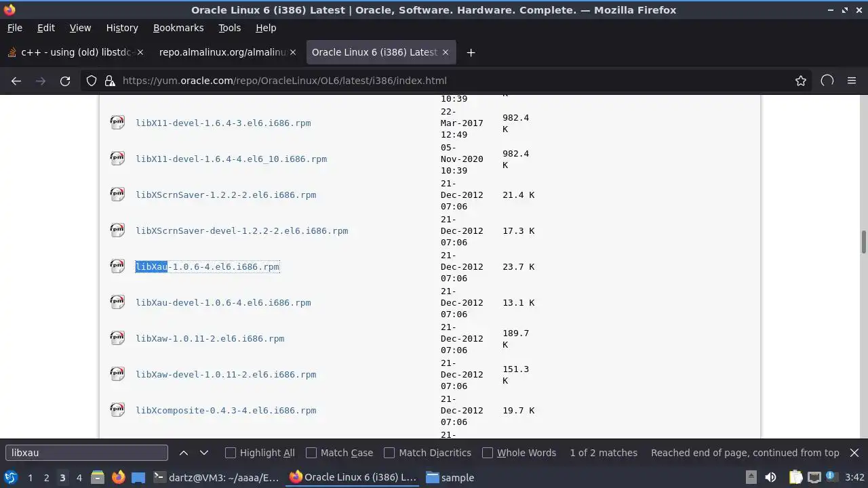Download libXau-1.0.6-4.el6.i686.rpm link

click(208, 266)
